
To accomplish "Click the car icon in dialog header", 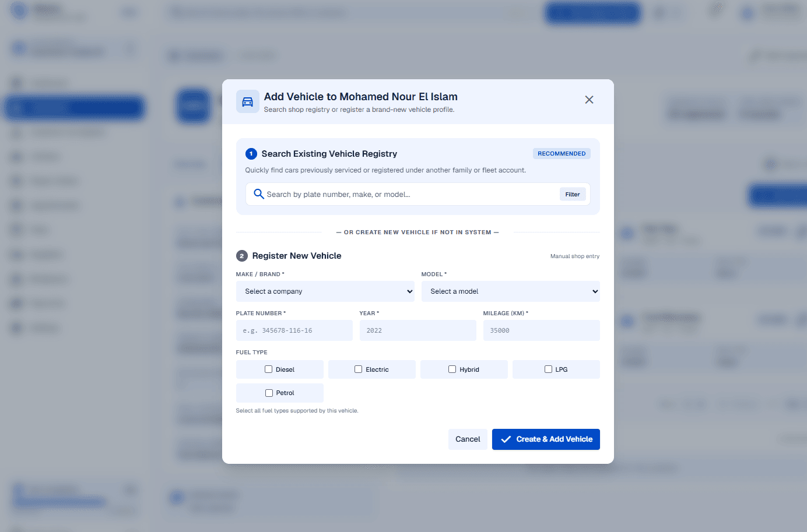I will pyautogui.click(x=247, y=101).
